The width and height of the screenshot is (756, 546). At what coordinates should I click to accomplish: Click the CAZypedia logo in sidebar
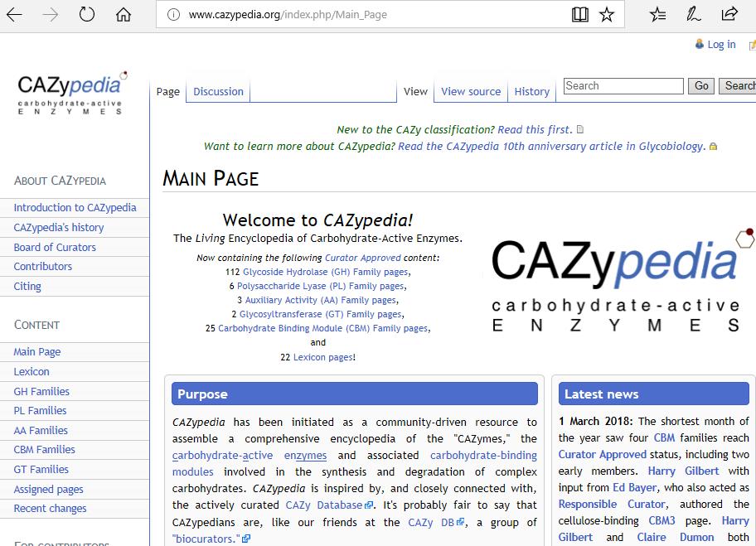coord(72,93)
